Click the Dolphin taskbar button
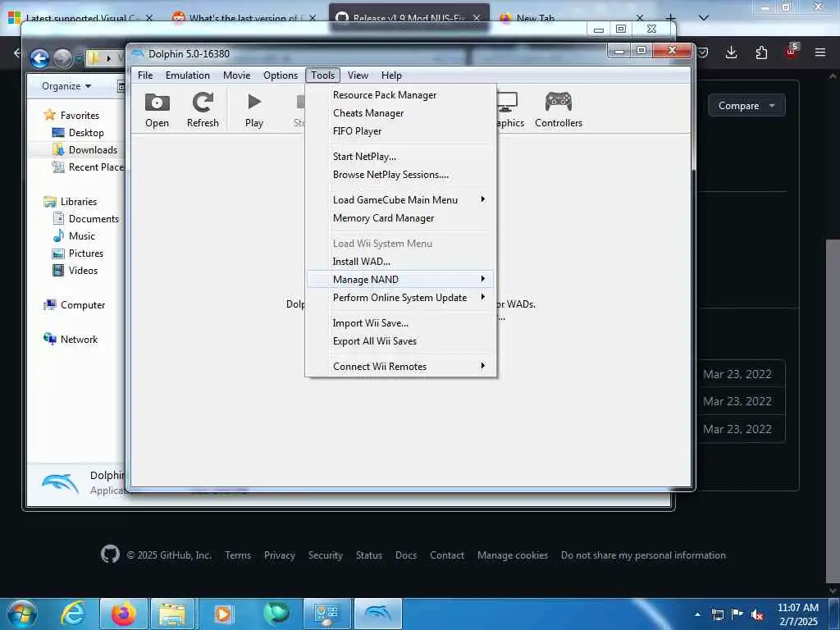The image size is (840, 630). point(377,614)
